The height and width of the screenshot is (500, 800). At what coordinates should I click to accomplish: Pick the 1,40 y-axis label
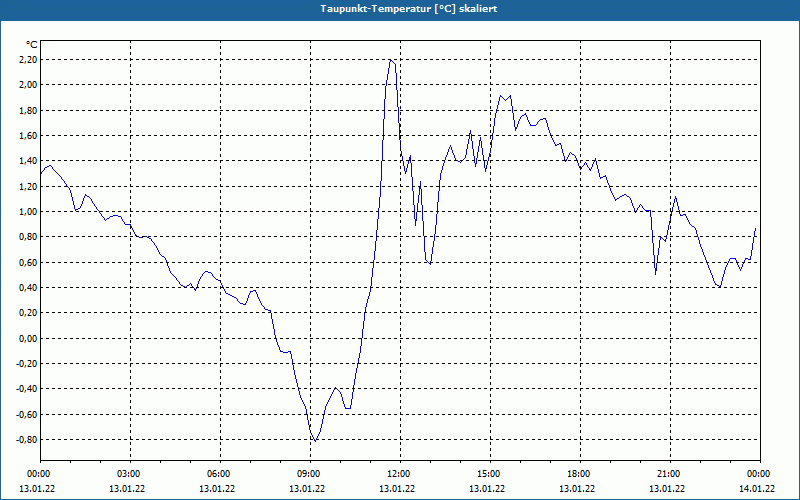tap(29, 161)
